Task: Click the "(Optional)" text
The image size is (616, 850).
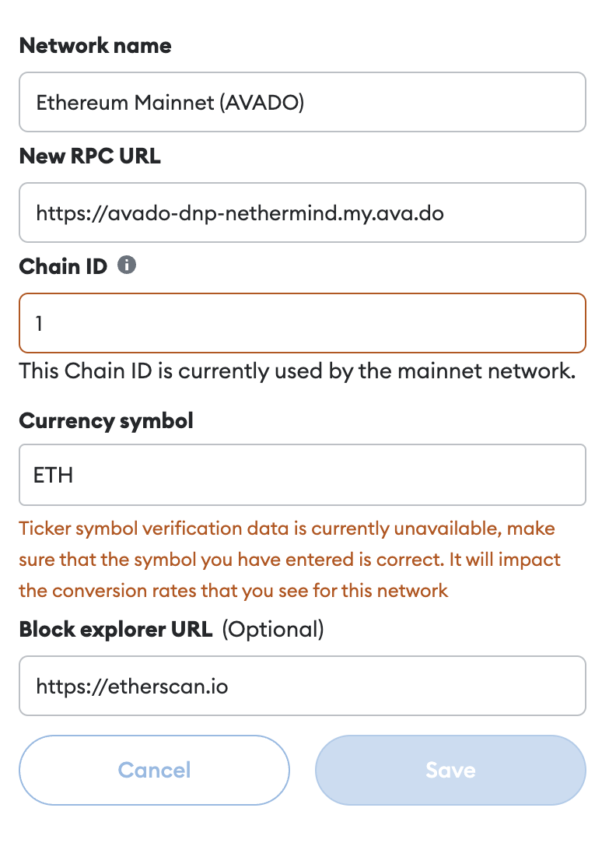Action: click(272, 630)
